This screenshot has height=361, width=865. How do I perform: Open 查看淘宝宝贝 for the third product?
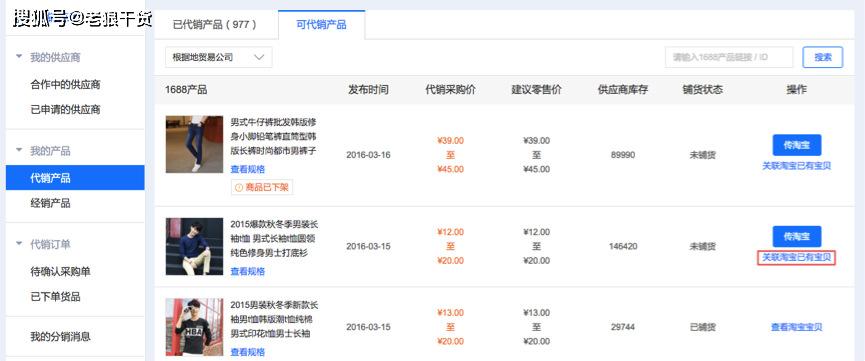pos(797,327)
